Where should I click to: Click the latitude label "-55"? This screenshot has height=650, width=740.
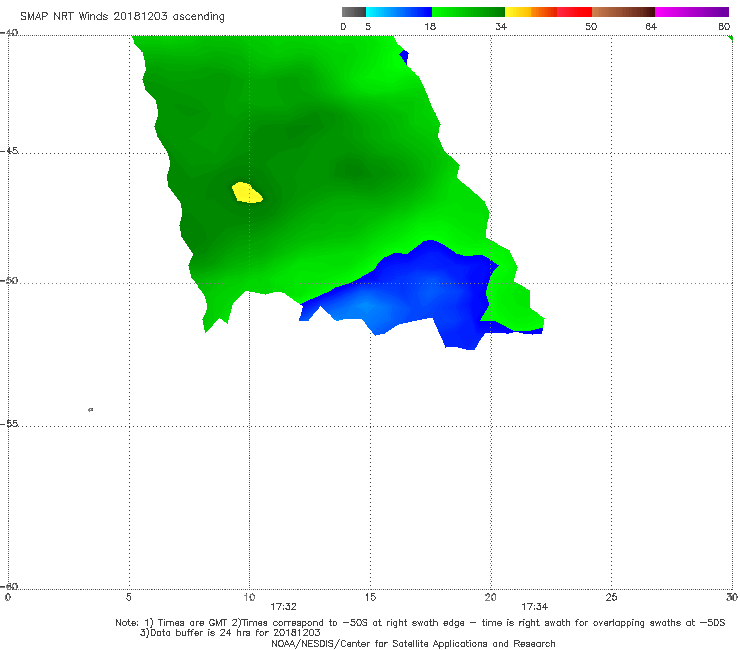(9, 423)
